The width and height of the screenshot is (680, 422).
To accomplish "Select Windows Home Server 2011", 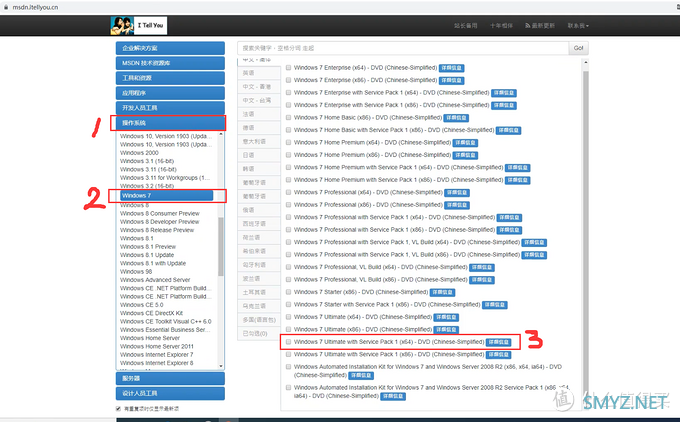I will coord(157,346).
